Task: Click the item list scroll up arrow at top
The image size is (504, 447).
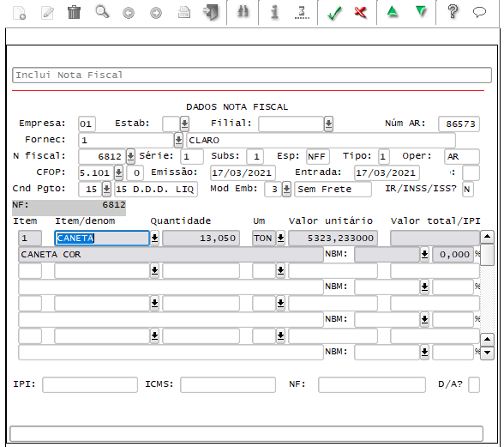Action: coord(487,237)
